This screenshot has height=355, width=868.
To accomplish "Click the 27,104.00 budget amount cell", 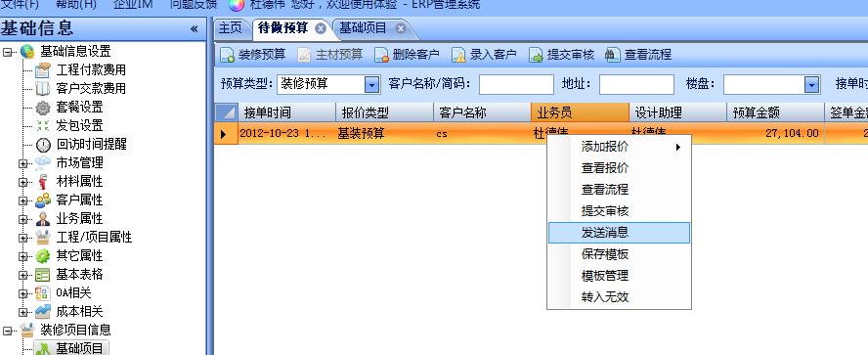I will pos(775,133).
